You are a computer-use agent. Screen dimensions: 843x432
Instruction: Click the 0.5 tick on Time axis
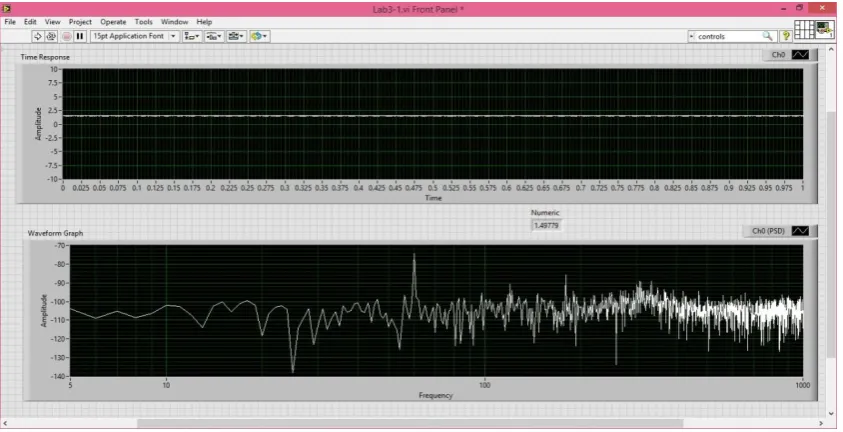pos(433,188)
